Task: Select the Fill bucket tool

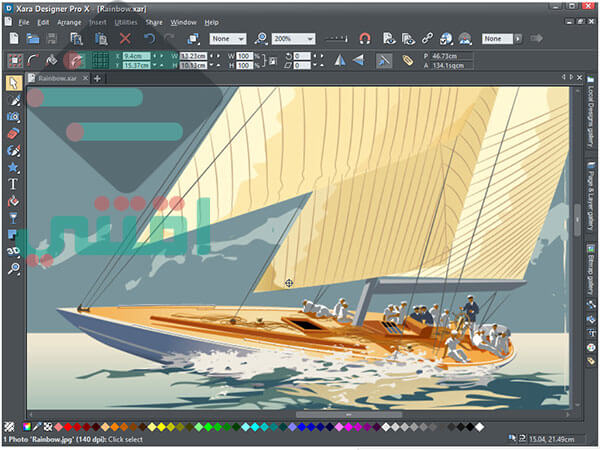Action: tap(13, 201)
